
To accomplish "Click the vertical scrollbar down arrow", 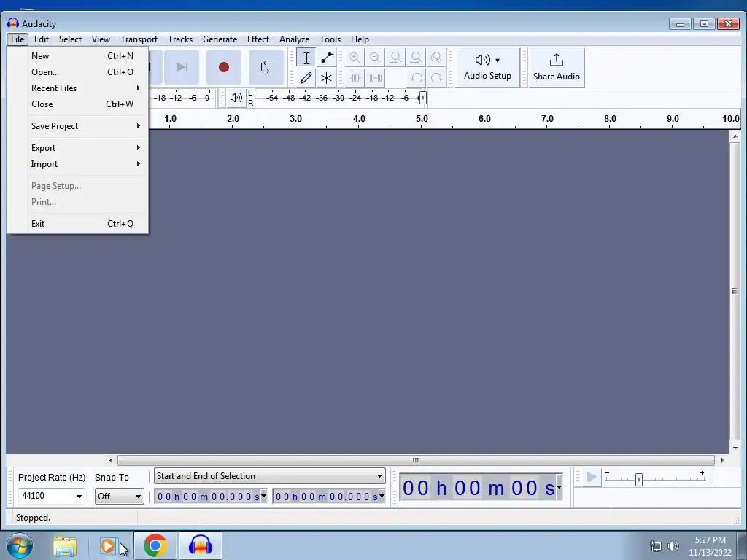I will (x=735, y=448).
